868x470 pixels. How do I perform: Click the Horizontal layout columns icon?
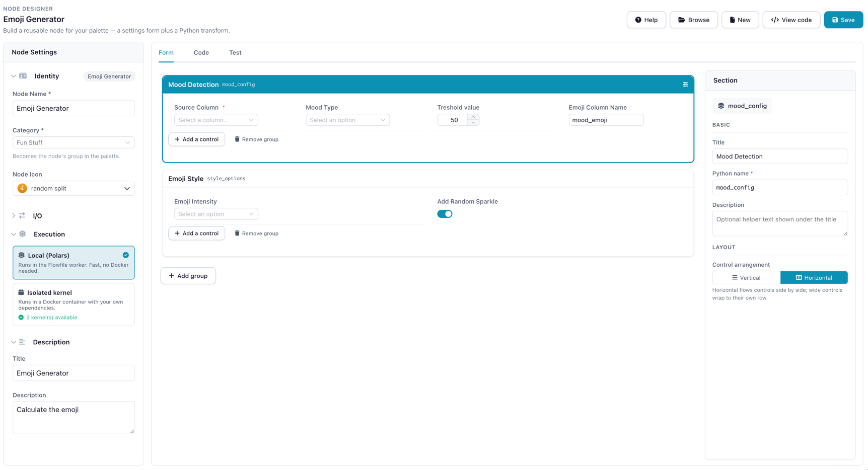click(799, 278)
